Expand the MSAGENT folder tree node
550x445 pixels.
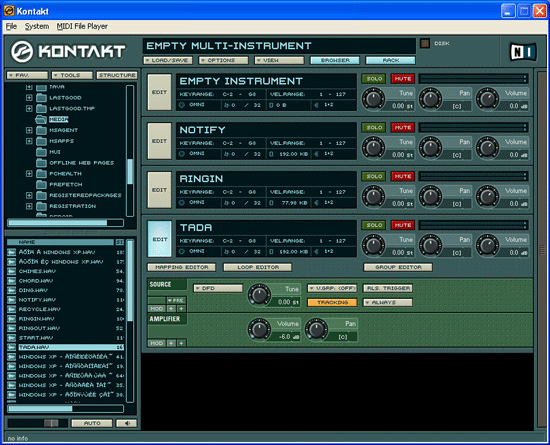[29, 130]
